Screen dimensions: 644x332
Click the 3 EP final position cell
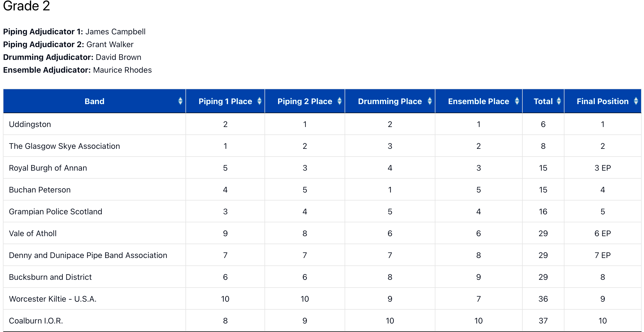tap(602, 168)
